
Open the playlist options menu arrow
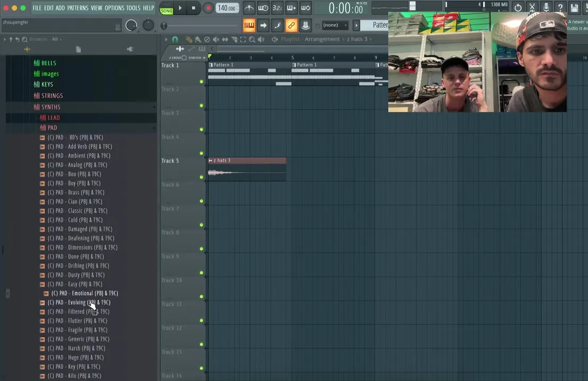pos(166,39)
